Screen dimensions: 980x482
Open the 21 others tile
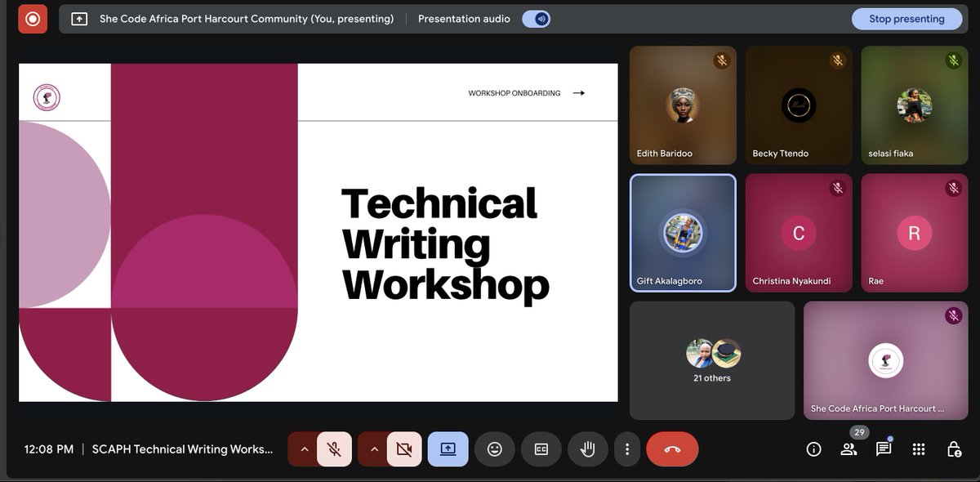712,360
